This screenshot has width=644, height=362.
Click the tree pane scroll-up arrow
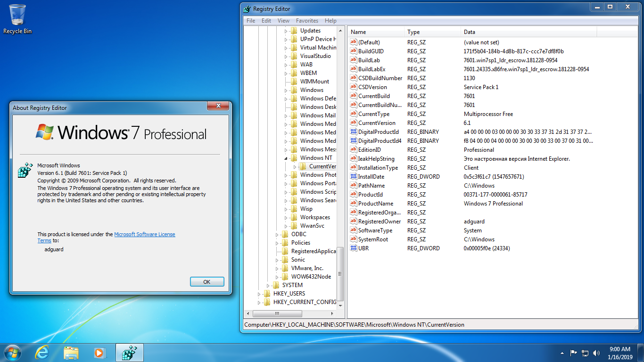pos(340,30)
